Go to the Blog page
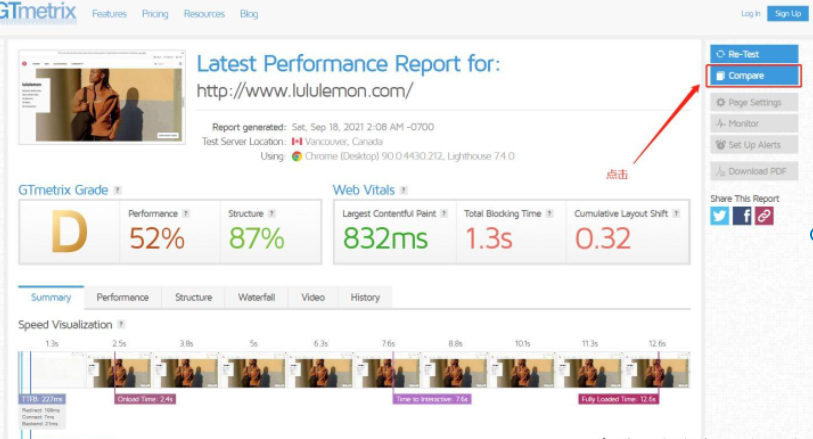Image resolution: width=813 pixels, height=439 pixels. point(249,14)
